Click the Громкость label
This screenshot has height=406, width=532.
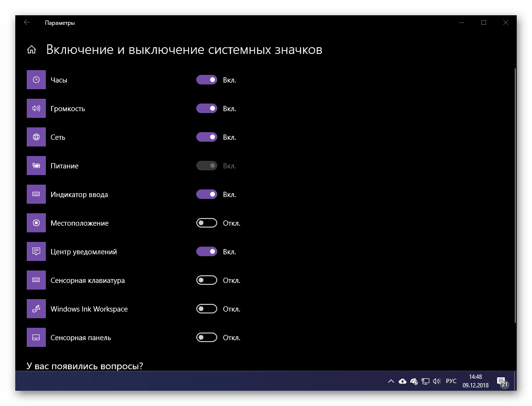pos(68,109)
